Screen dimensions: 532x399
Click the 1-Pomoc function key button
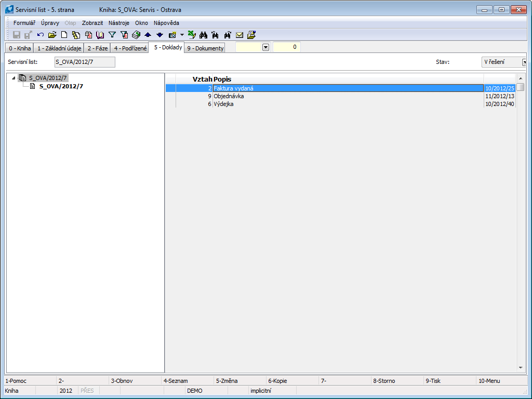point(30,381)
